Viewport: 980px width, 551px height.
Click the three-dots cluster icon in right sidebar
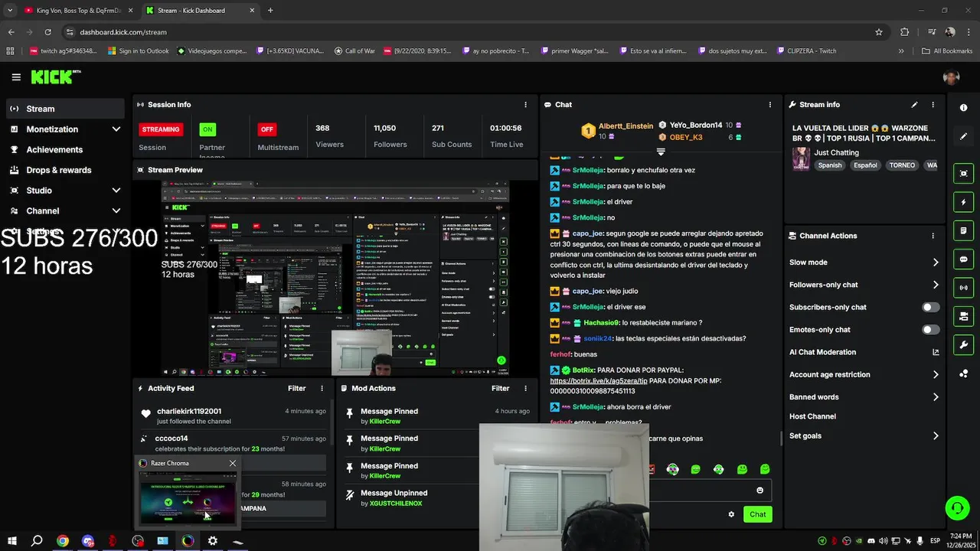[963, 373]
